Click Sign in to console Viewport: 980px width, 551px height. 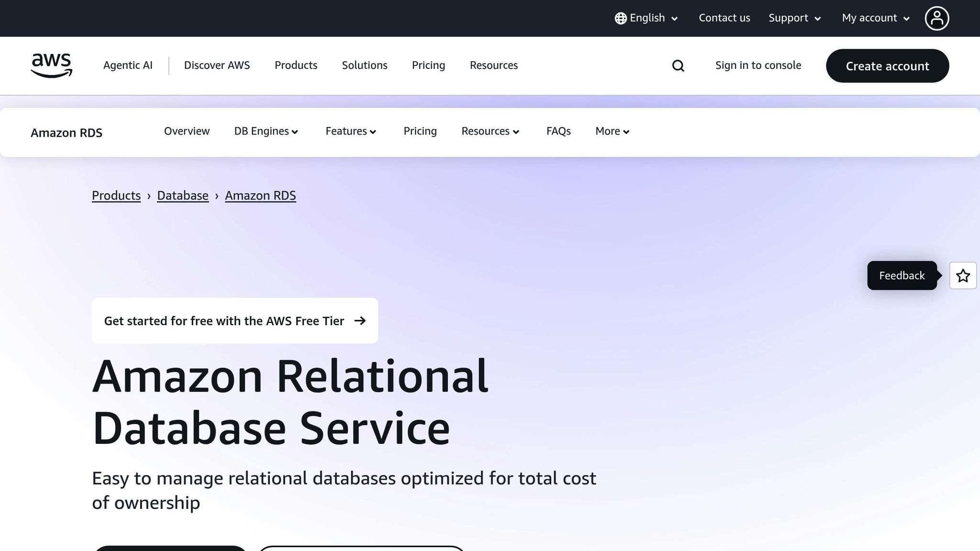(758, 66)
